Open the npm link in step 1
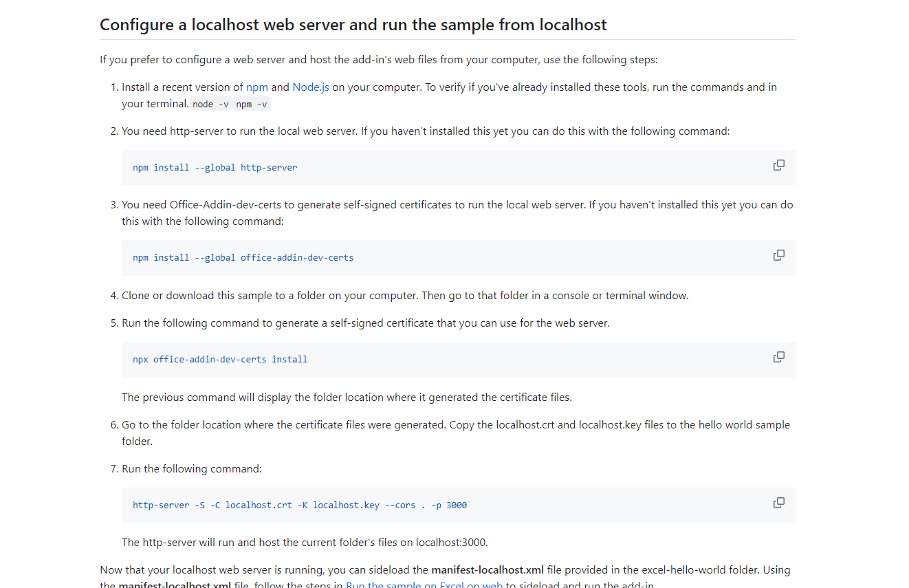 coord(256,87)
